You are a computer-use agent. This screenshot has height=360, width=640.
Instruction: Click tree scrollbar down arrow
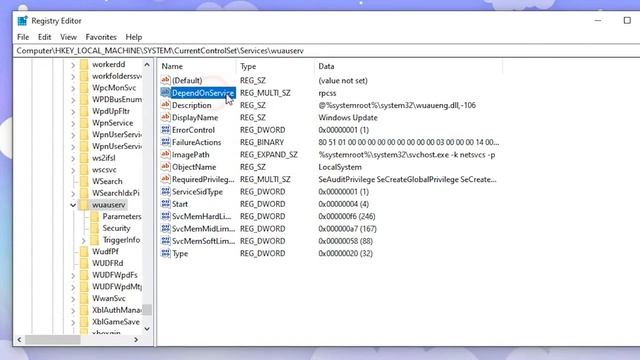pos(147,329)
